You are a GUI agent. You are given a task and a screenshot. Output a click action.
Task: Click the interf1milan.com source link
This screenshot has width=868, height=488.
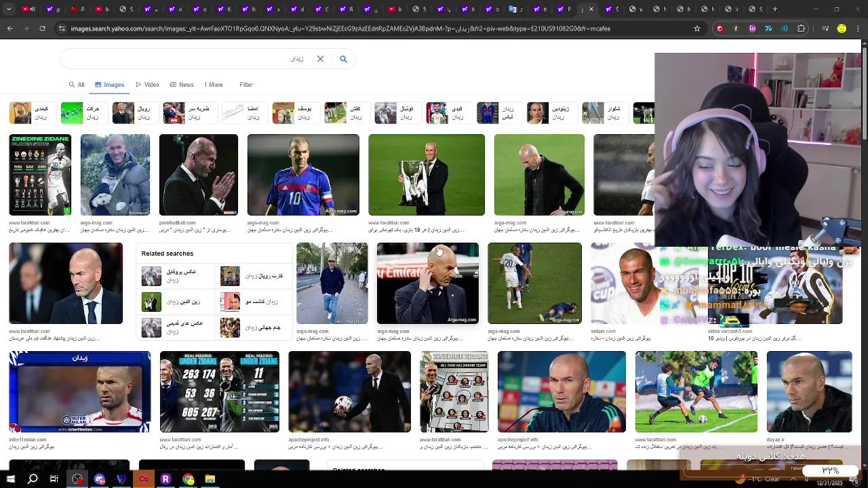point(28,440)
